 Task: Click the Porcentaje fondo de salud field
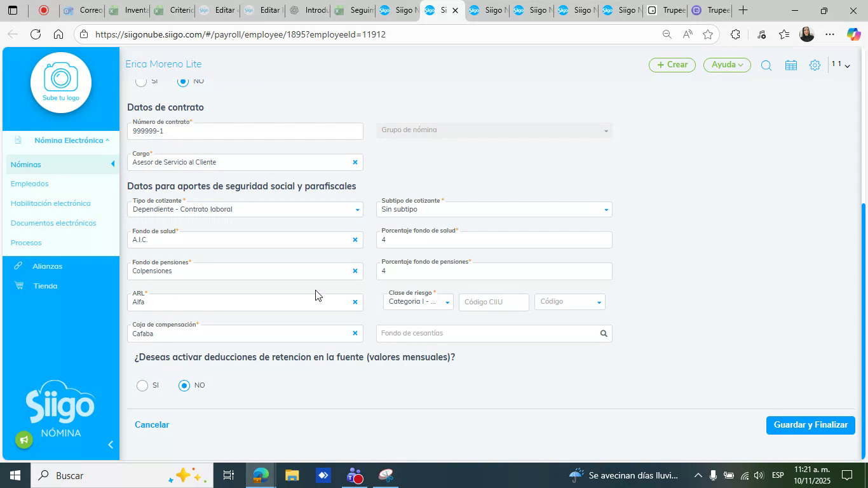pyautogui.click(x=494, y=240)
